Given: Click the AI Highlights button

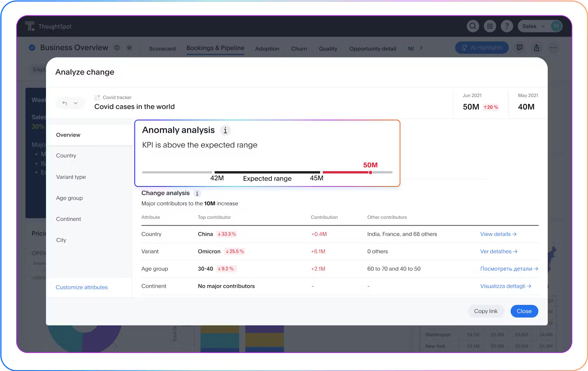Looking at the screenshot, I should (x=482, y=48).
